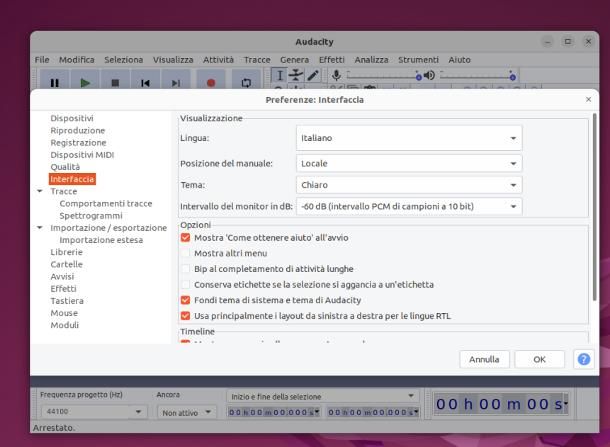Toggle 'Usa principalmente i layout da sinistra a destra' checkbox
This screenshot has width=610, height=447.
click(x=186, y=316)
